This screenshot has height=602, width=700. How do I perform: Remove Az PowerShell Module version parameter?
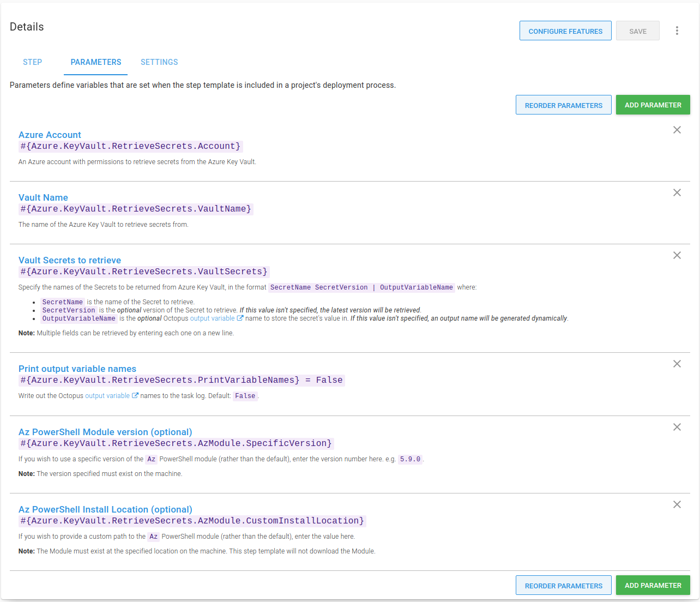pos(677,427)
